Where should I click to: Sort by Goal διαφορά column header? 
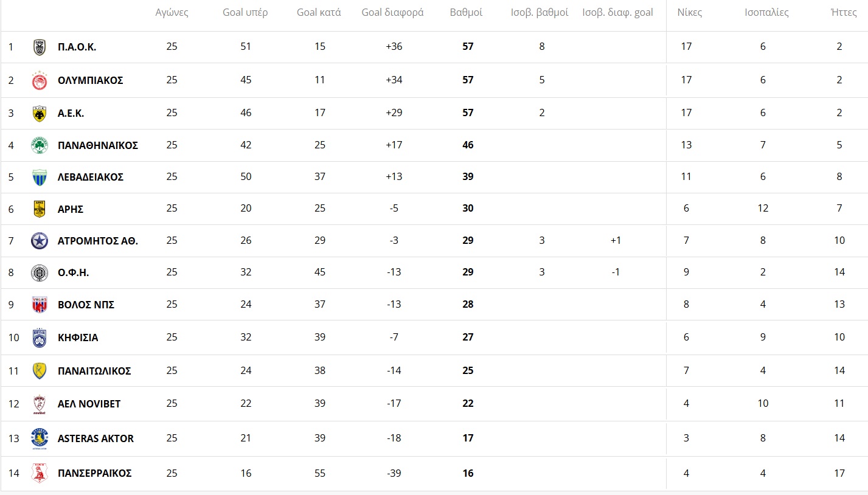[x=392, y=12]
